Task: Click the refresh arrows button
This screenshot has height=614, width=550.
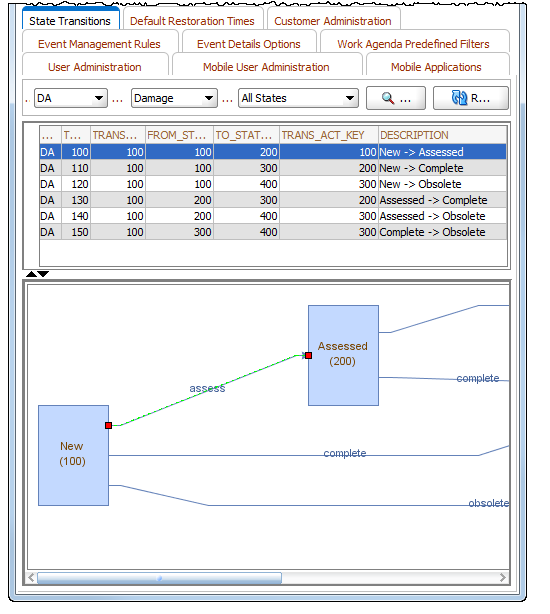Action: tap(471, 98)
